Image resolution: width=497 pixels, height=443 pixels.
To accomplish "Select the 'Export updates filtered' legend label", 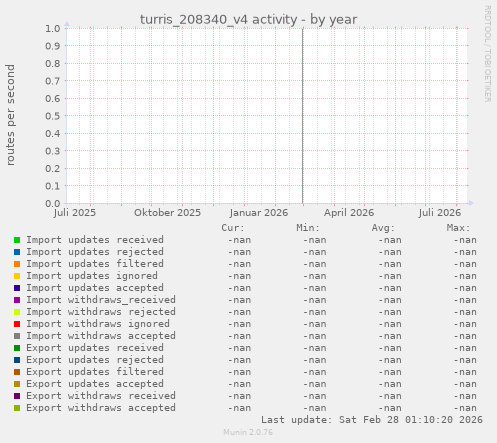I will 95,372.
